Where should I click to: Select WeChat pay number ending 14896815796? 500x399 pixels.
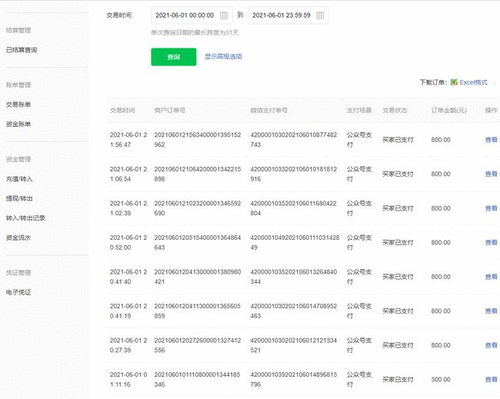(x=294, y=379)
